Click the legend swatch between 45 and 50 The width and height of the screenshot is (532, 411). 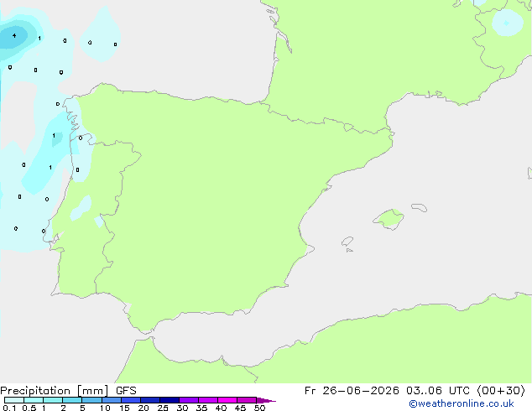[247, 400]
